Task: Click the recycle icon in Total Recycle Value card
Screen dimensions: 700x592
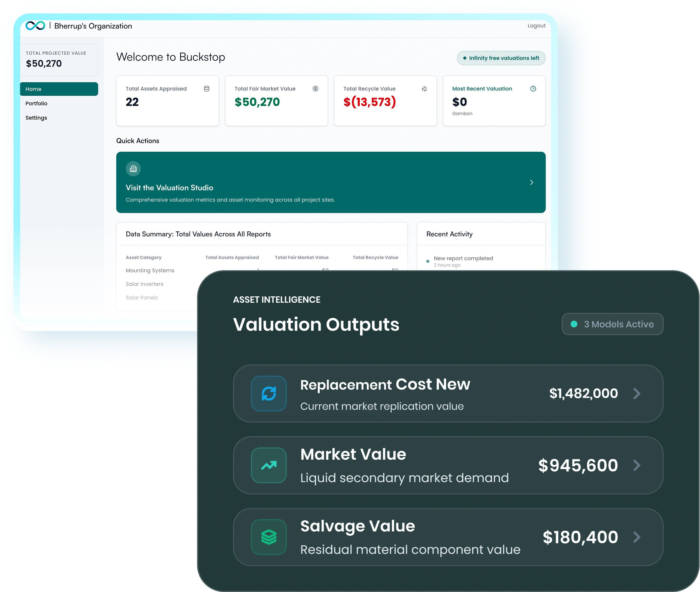Action: pos(424,89)
